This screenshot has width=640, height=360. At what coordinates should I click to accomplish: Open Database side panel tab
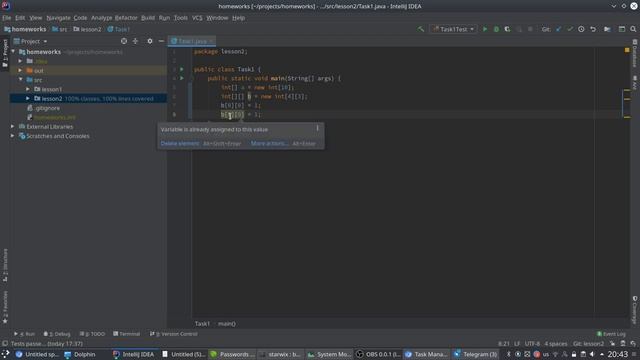pyautogui.click(x=635, y=53)
